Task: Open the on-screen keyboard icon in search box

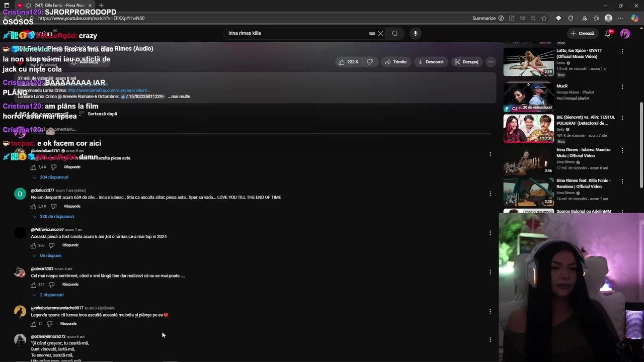Action: point(372,34)
